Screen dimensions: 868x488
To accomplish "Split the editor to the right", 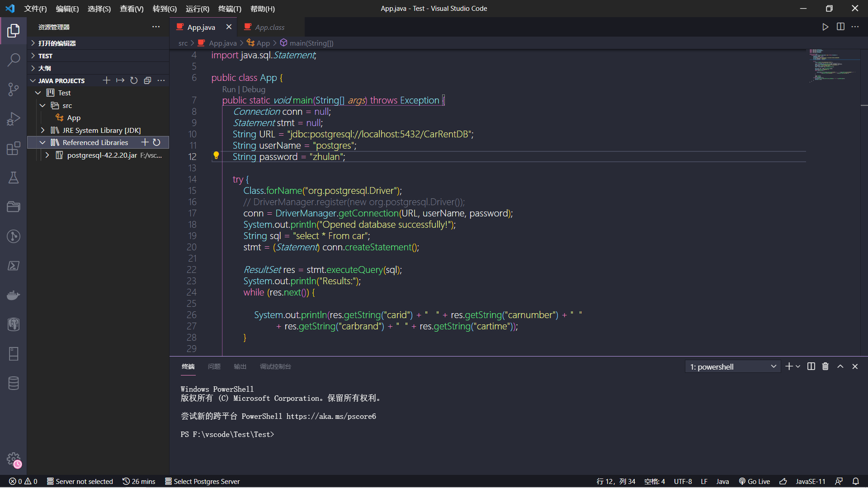I will (x=840, y=27).
